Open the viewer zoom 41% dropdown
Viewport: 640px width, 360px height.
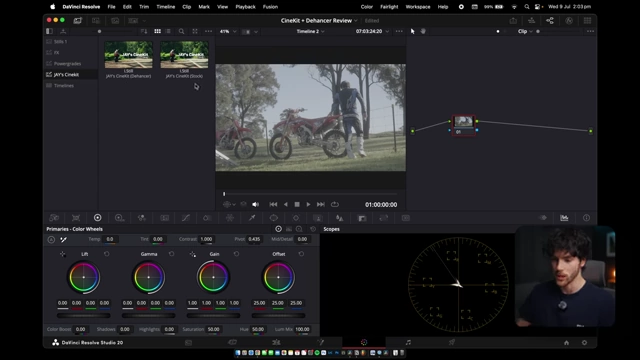(228, 31)
